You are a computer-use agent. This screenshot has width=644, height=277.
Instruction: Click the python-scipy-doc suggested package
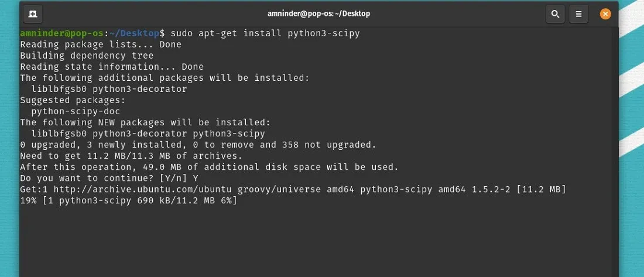click(x=76, y=111)
